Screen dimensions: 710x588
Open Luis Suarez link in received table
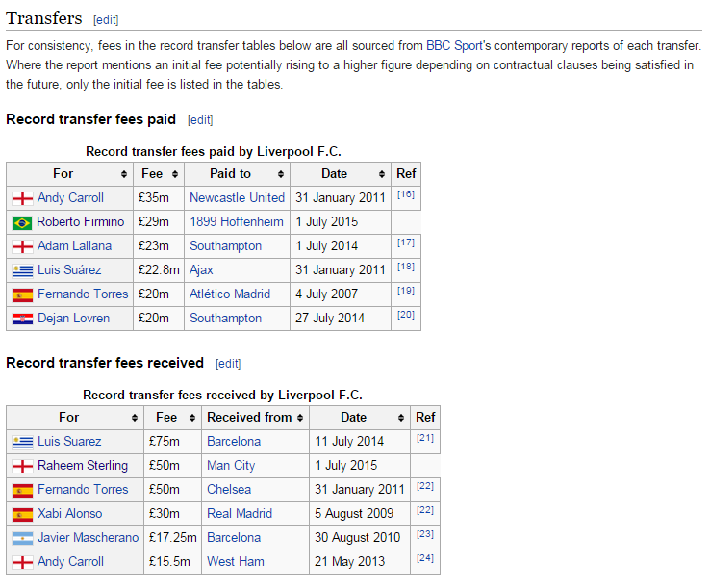(69, 441)
